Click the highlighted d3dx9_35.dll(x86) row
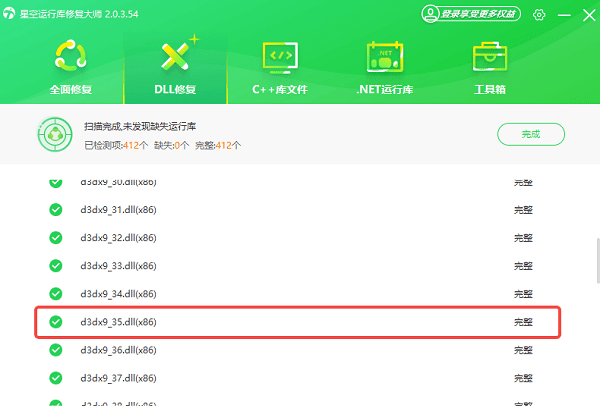The height and width of the screenshot is (411, 600). coord(300,322)
